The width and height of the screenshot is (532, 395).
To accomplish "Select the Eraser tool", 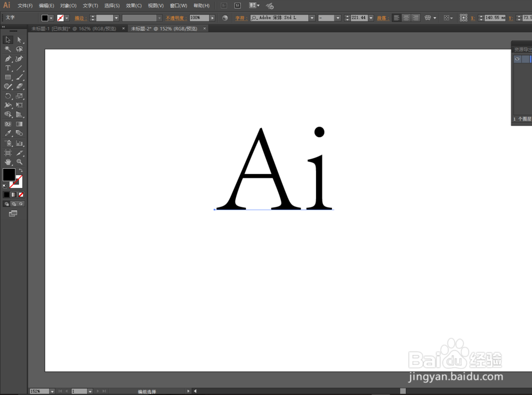I will coord(19,86).
